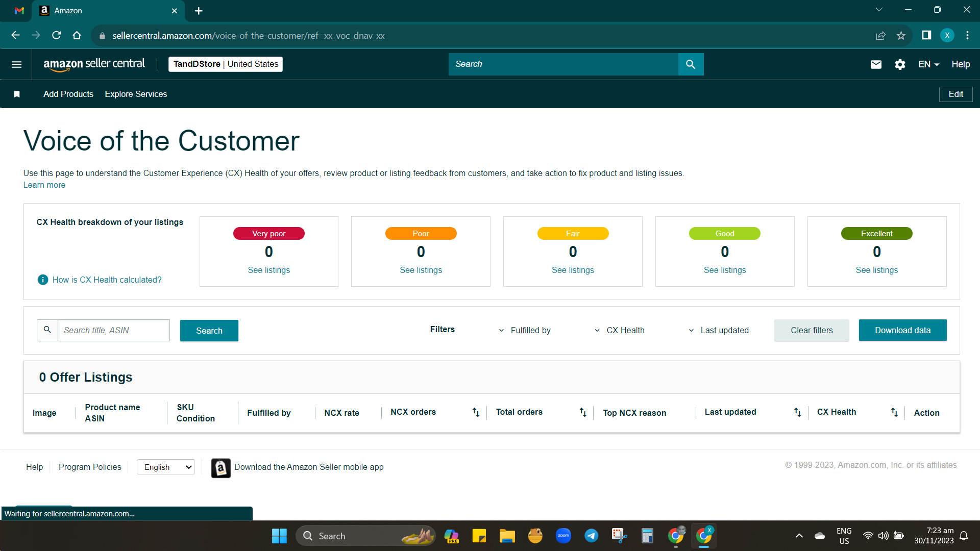The width and height of the screenshot is (980, 551).
Task: Toggle the Chrome side panel
Action: click(926, 35)
